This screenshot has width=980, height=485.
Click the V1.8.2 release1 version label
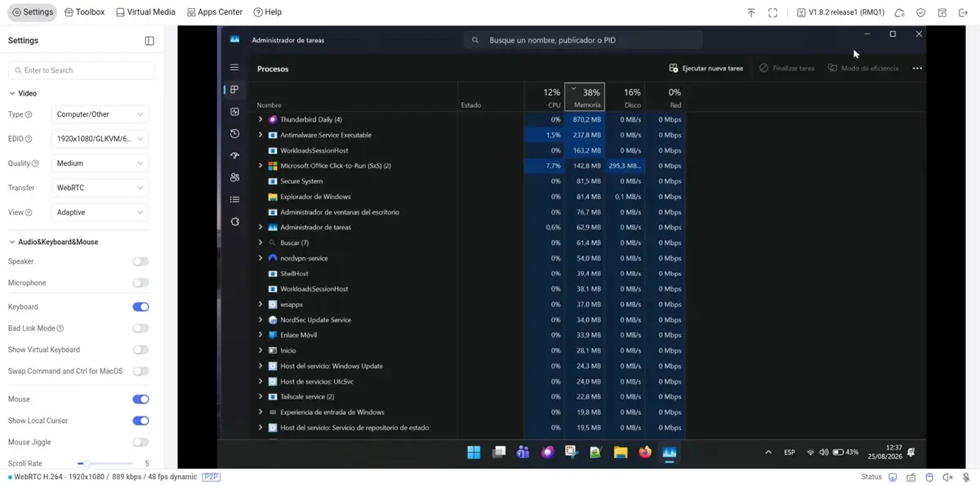840,12
